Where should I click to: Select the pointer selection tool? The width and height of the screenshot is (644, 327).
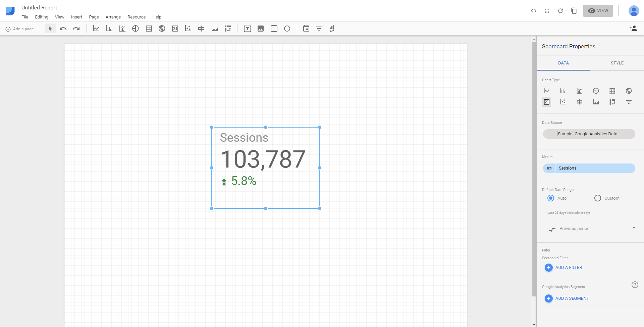pyautogui.click(x=50, y=29)
